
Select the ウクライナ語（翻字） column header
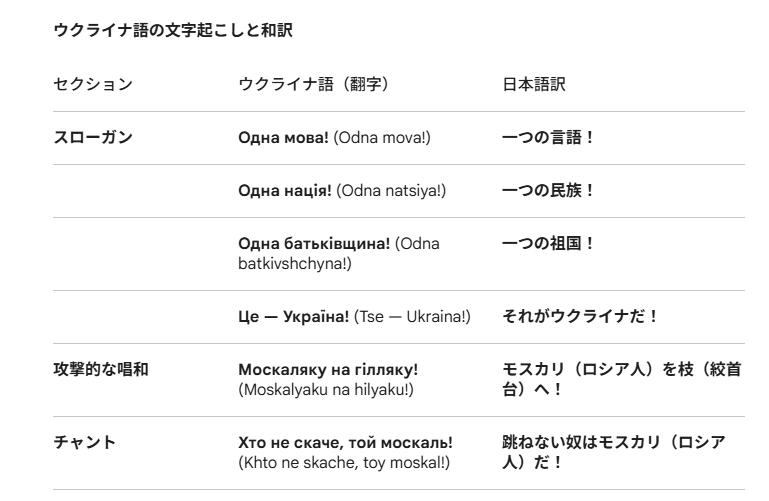(312, 85)
